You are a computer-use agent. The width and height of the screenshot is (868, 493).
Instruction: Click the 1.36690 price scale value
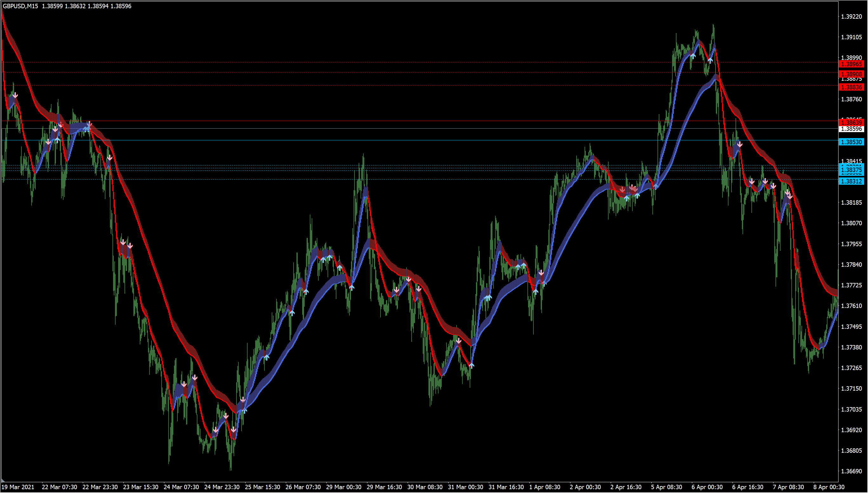click(852, 471)
